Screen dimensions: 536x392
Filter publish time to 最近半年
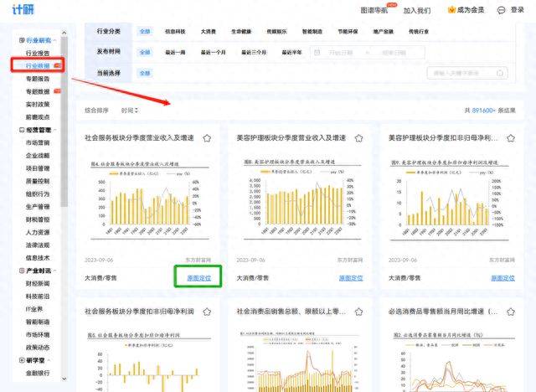coord(291,52)
